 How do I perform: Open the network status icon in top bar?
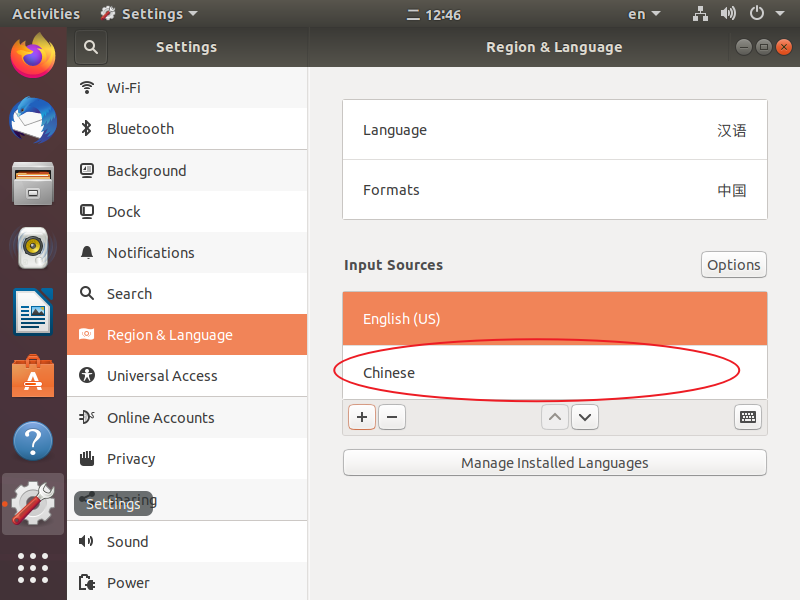pyautogui.click(x=700, y=14)
